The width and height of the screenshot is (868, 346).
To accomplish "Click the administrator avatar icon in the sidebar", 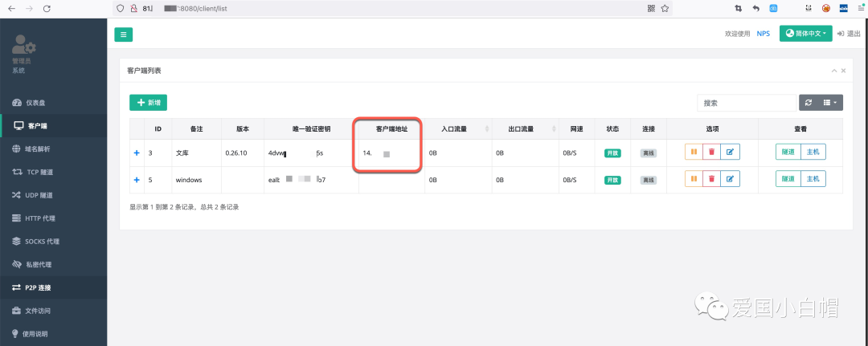I will 24,44.
